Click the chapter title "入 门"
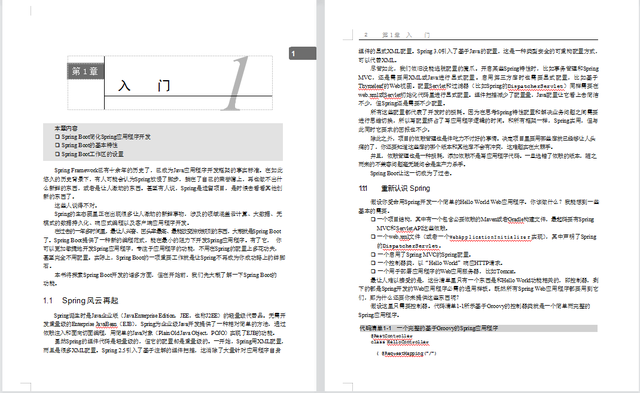The width and height of the screenshot is (640, 393). 144,86
